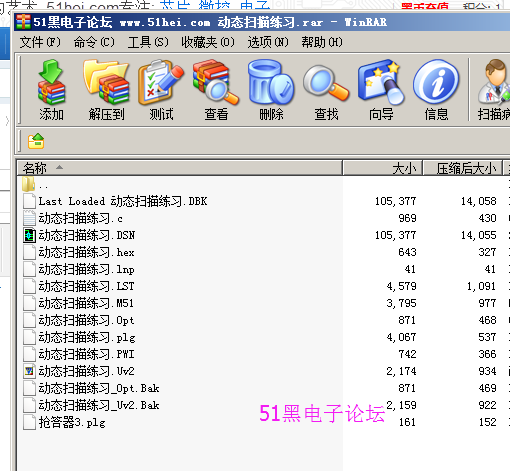510x471 pixels.
Task: Click packed size 14,058 of DBK file
Action: click(479, 201)
